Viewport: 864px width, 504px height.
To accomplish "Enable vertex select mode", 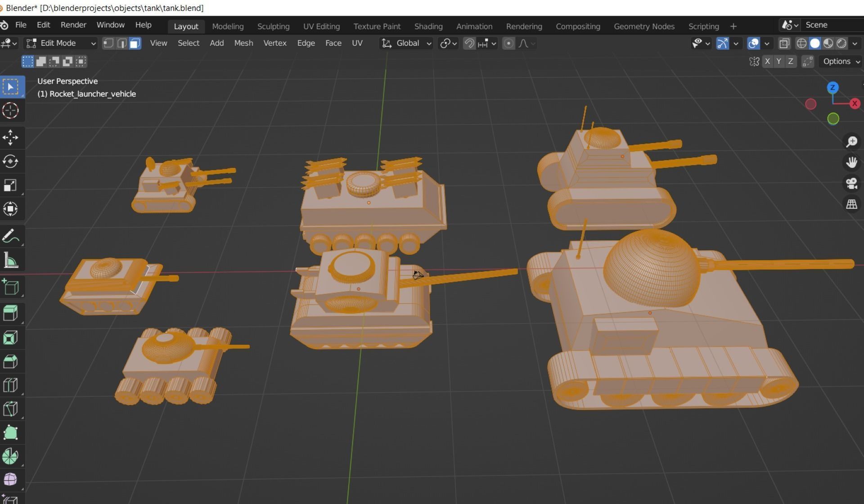I will pos(108,43).
